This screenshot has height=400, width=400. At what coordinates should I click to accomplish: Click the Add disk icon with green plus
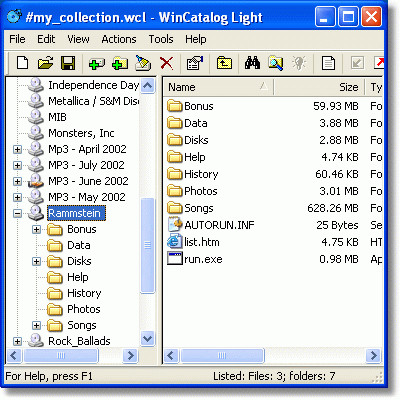tap(97, 63)
